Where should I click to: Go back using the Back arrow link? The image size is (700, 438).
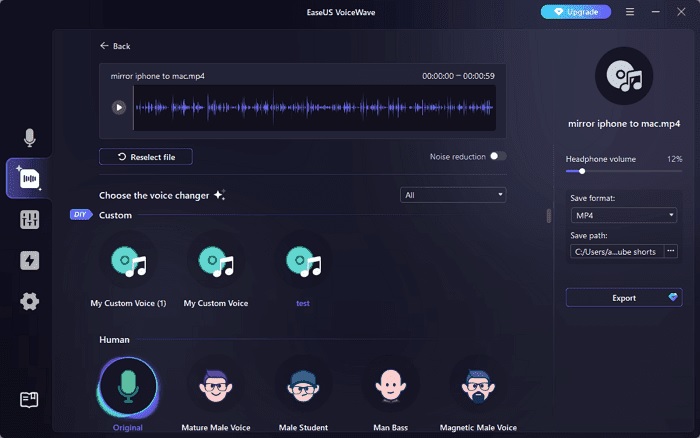point(115,46)
